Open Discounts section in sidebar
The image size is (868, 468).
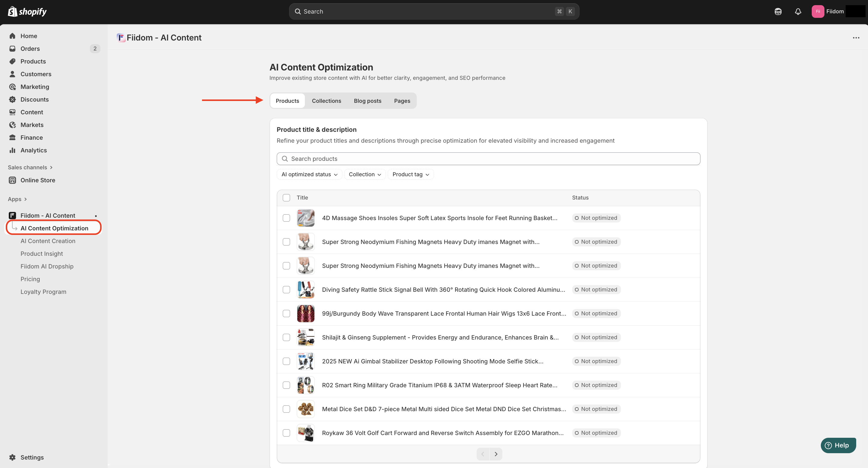point(34,99)
